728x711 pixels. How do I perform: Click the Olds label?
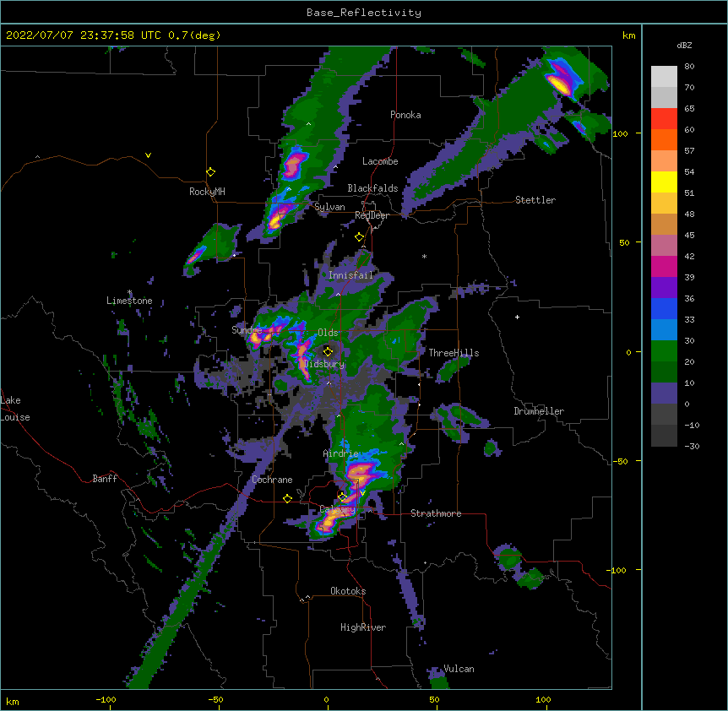click(328, 333)
